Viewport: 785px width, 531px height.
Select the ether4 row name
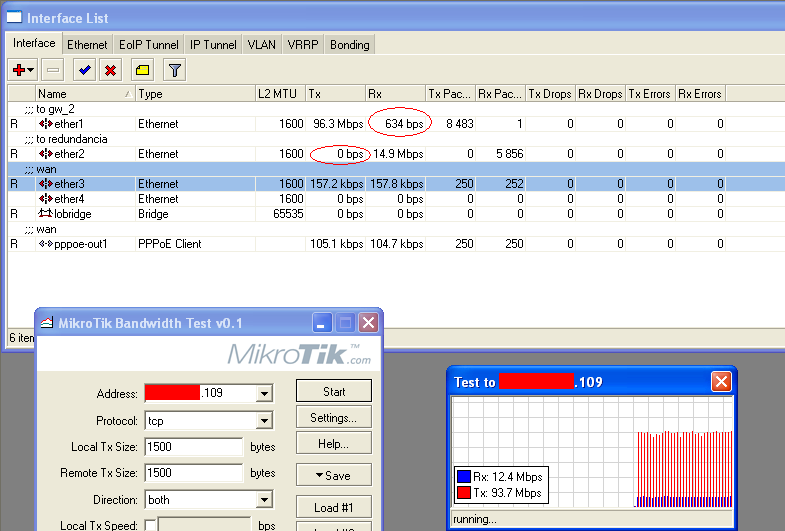click(69, 199)
